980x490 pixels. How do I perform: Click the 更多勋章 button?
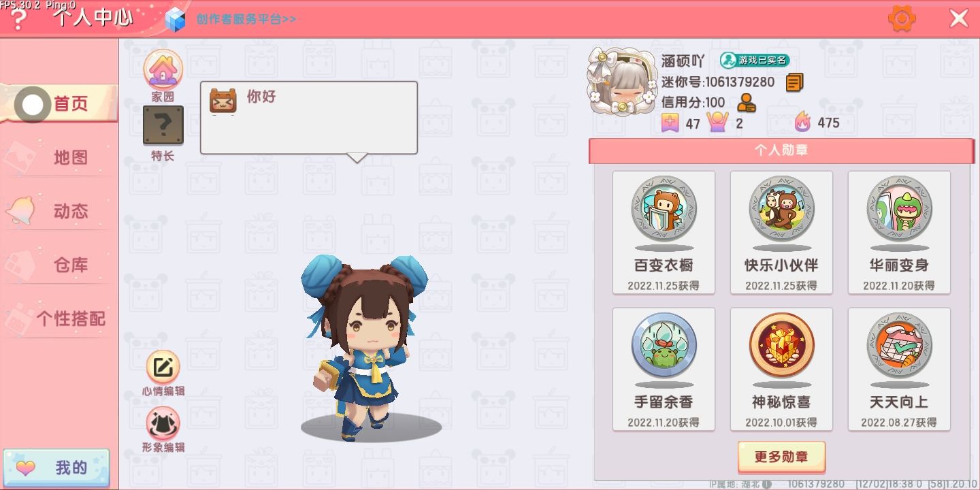pos(781,457)
